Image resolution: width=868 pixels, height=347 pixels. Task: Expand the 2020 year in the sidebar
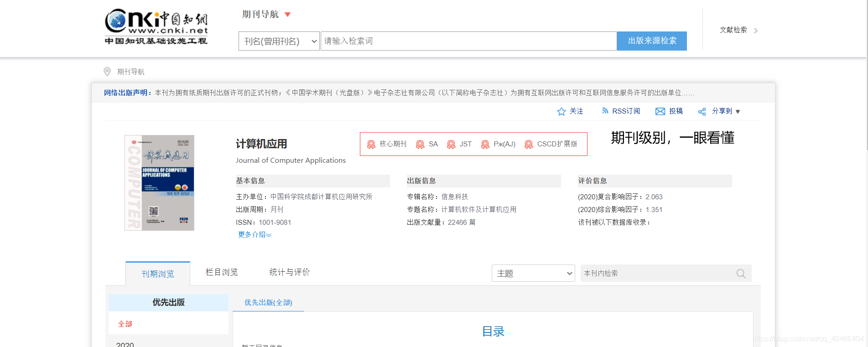125,344
